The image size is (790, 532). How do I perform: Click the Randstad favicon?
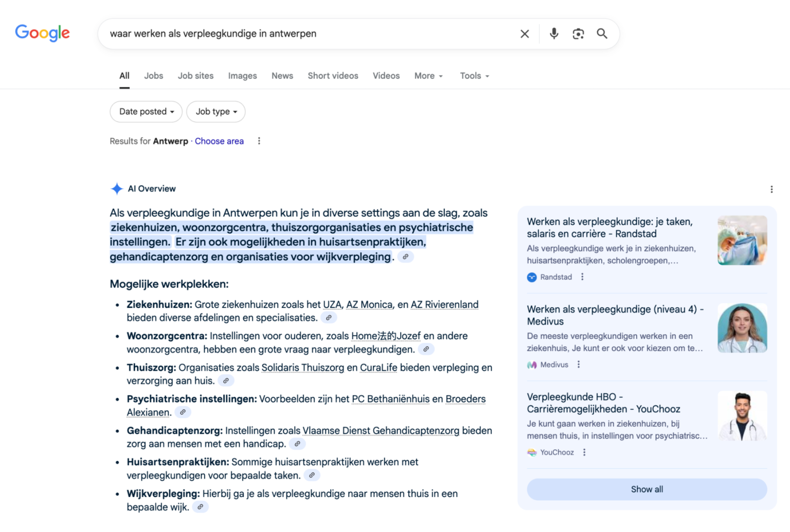coord(532,278)
